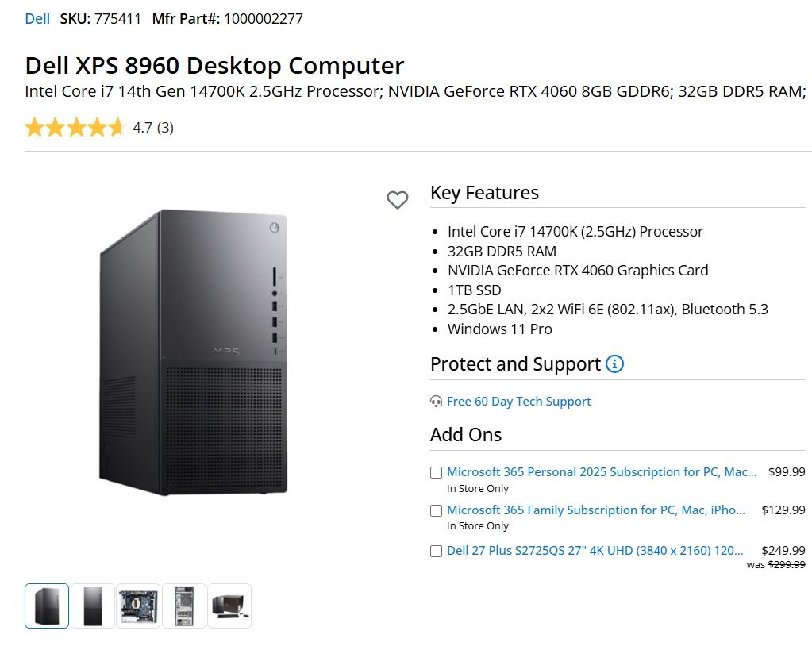Image resolution: width=812 pixels, height=650 pixels.
Task: Open Free 60 Day Tech Support link
Action: (x=518, y=402)
